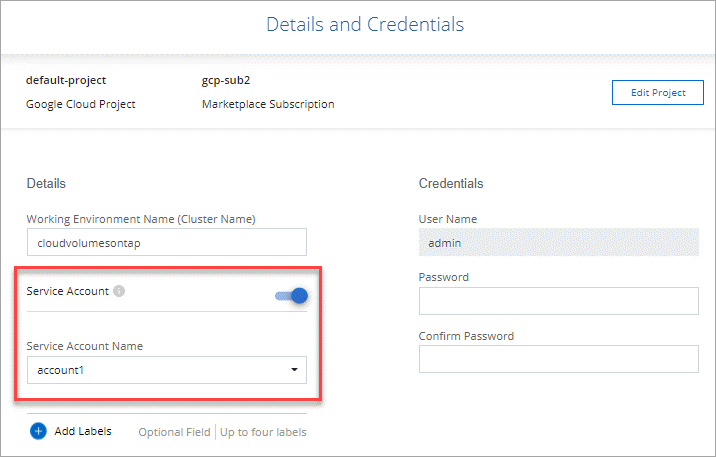The height and width of the screenshot is (457, 716).
Task: Open the Service Account Name dropdown arrow
Action: [x=294, y=370]
